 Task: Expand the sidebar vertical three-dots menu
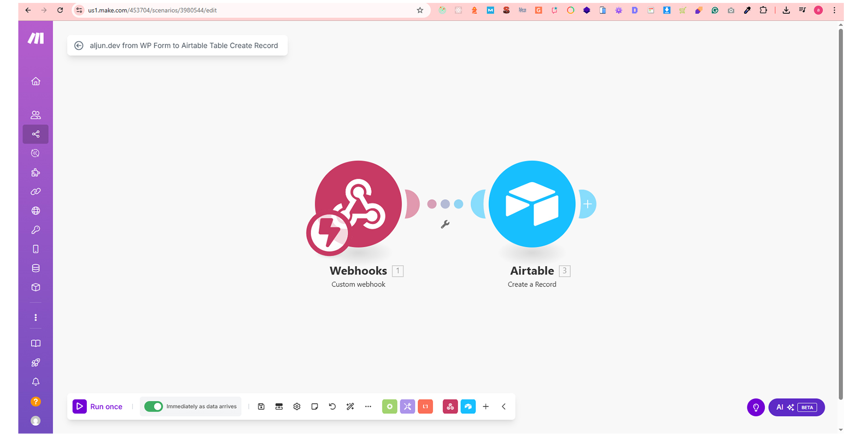coord(36,318)
